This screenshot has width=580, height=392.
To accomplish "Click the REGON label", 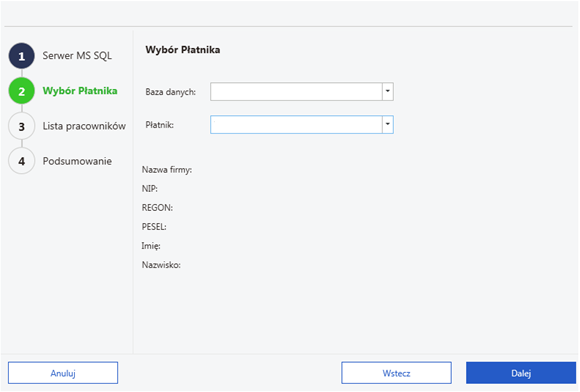I will [157, 207].
